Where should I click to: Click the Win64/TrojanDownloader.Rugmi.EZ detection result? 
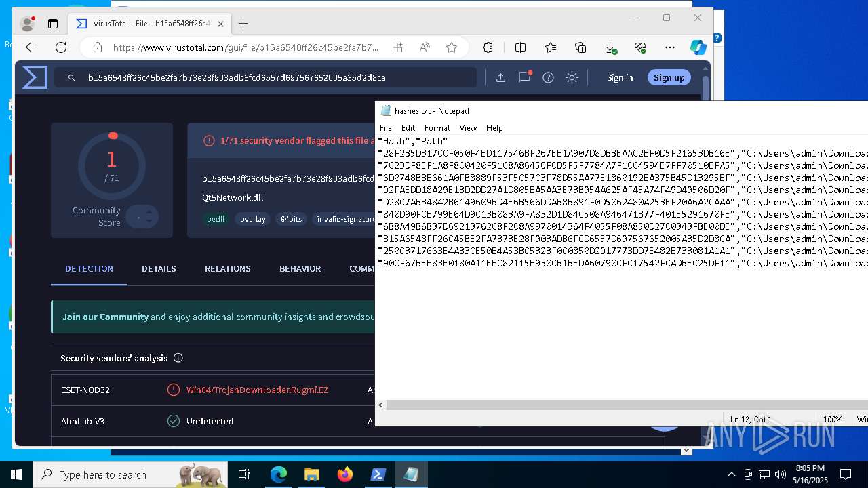(257, 390)
